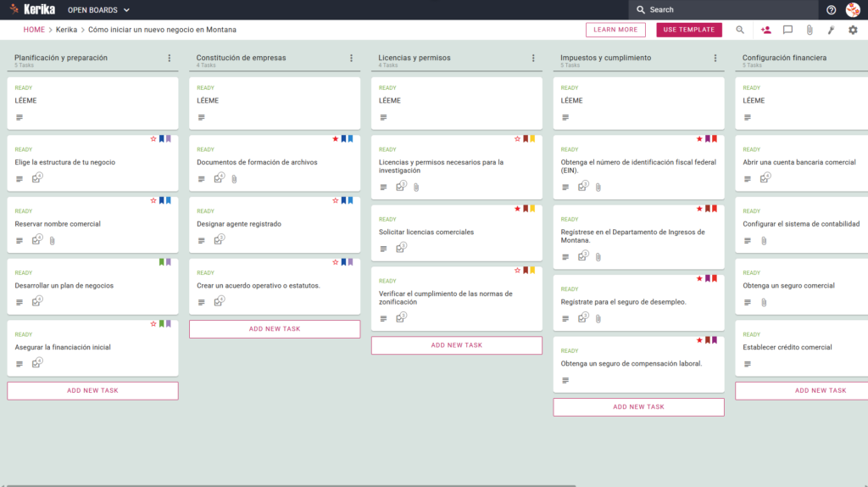The width and height of the screenshot is (868, 487).
Task: Open LÉEME card in 'Licencias y permisos'
Action: pyautogui.click(x=457, y=104)
